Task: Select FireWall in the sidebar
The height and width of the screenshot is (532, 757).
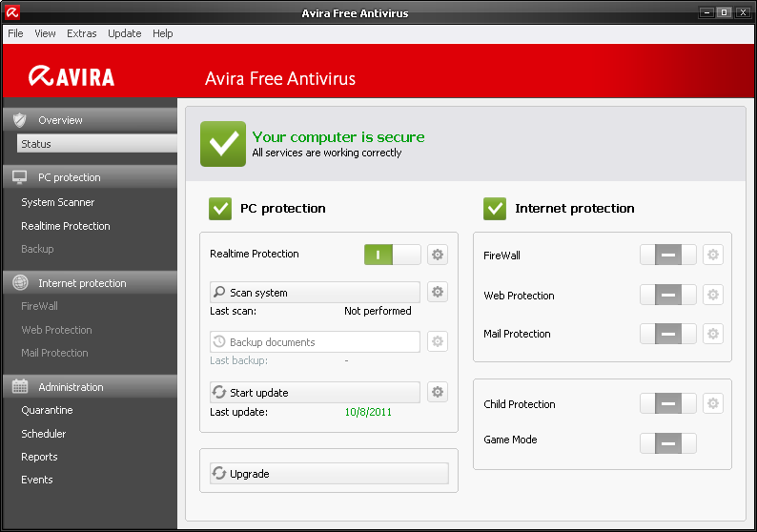Action: [39, 306]
